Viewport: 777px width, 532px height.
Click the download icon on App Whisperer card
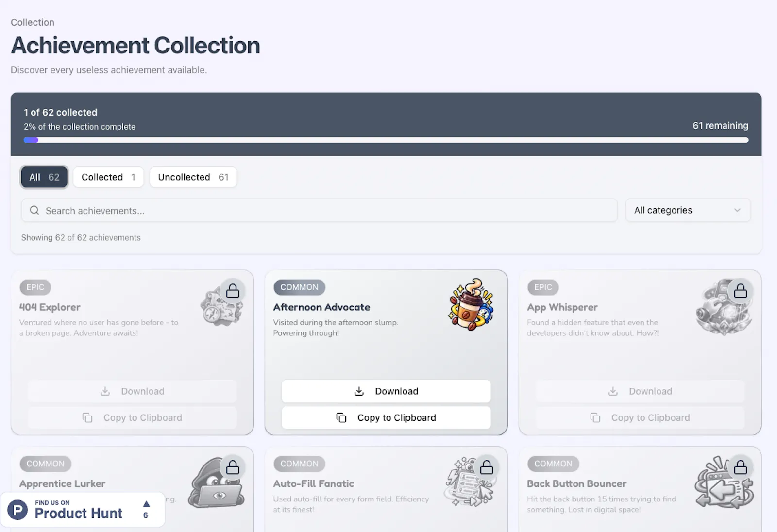pyautogui.click(x=613, y=391)
